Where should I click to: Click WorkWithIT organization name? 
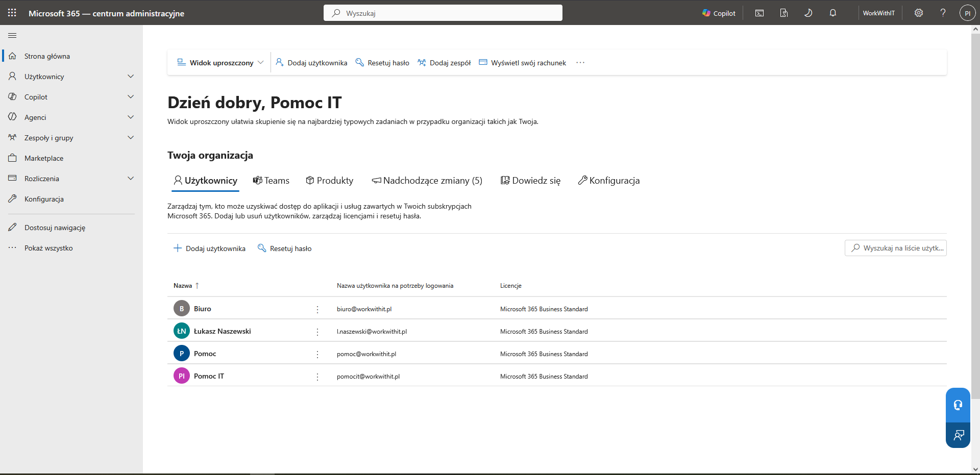(x=879, y=13)
